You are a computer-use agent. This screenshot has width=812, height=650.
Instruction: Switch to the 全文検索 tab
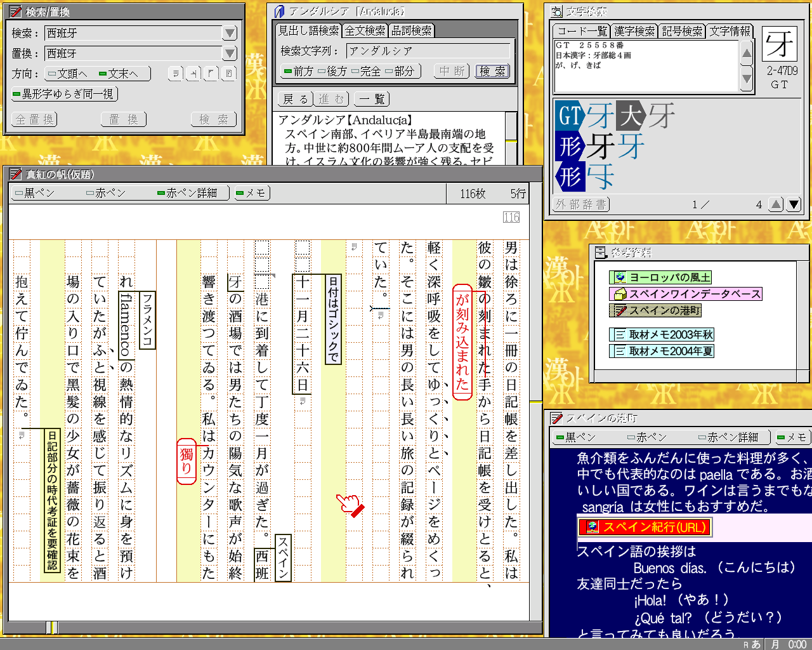pyautogui.click(x=365, y=30)
